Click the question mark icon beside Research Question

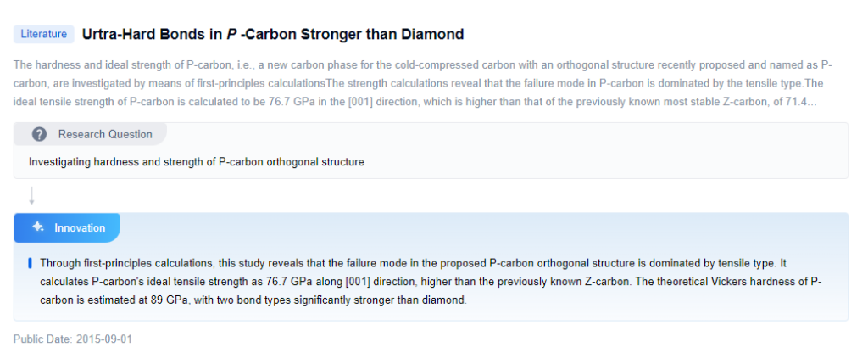39,134
